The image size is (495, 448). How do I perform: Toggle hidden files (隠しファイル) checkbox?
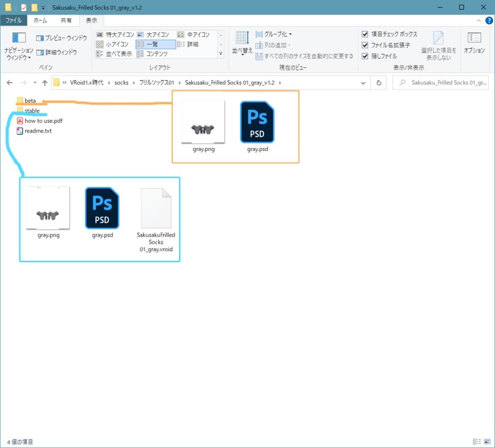[x=379, y=56]
